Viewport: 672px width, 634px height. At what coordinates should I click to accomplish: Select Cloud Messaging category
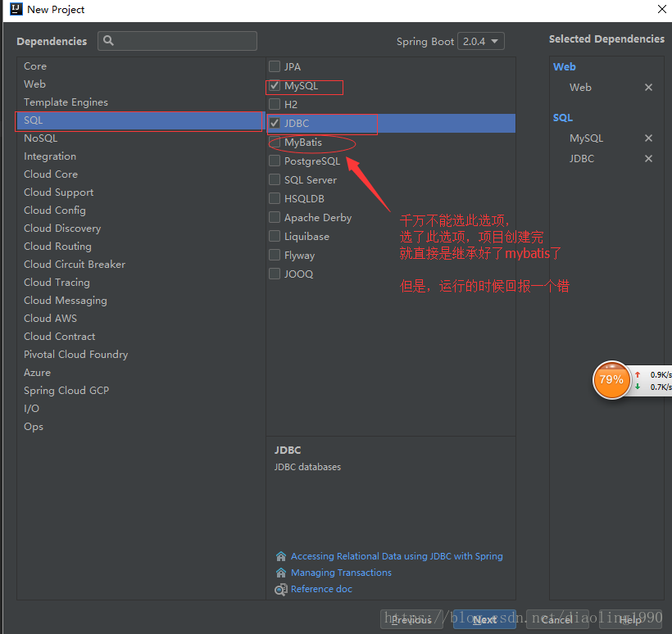(x=141, y=301)
